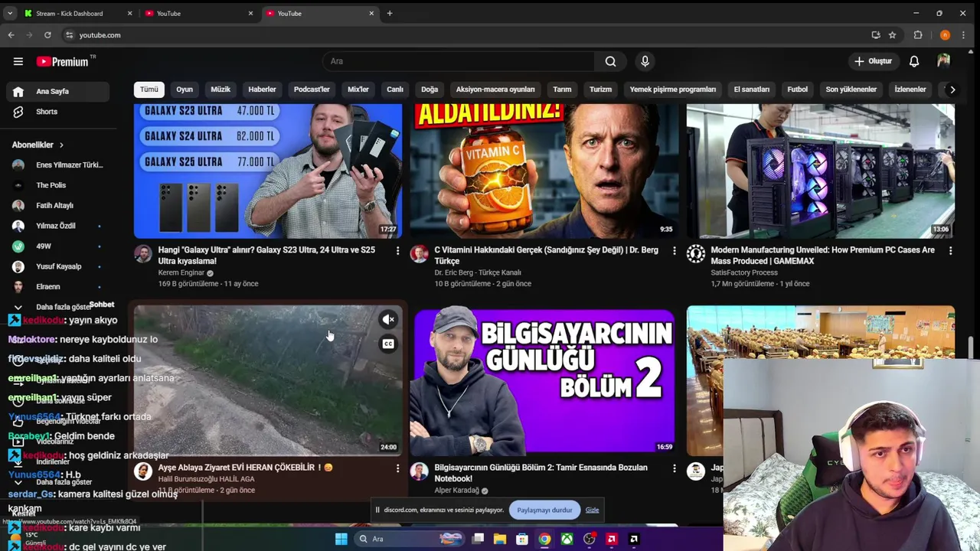Click the search magnifier button

[x=610, y=61]
